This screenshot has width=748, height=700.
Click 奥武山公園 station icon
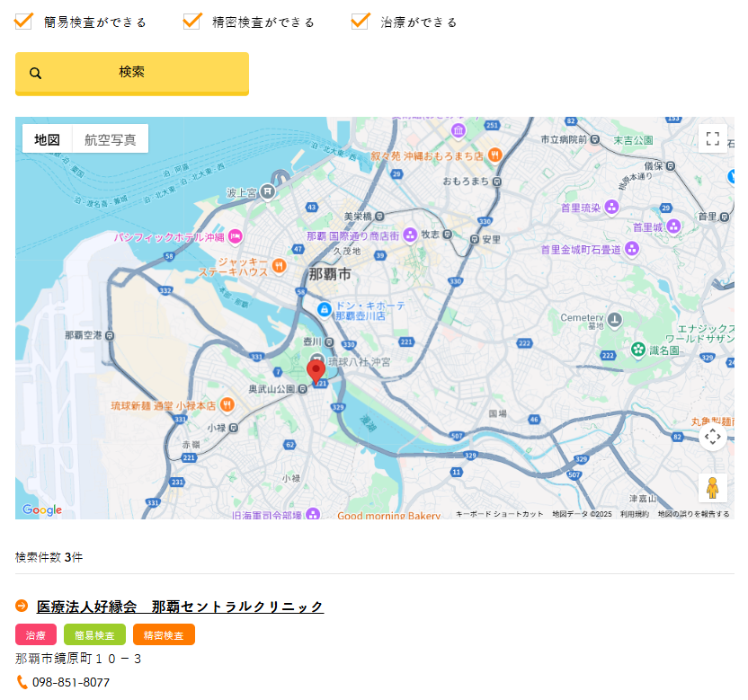tap(303, 390)
